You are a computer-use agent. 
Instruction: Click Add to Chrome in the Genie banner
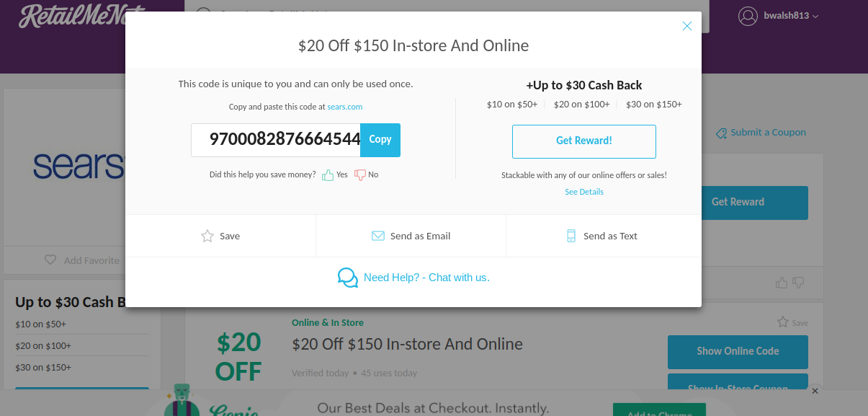(658, 412)
